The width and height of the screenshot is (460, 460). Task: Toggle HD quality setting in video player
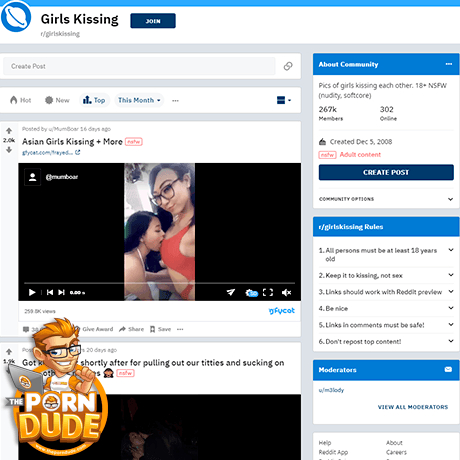[252, 293]
